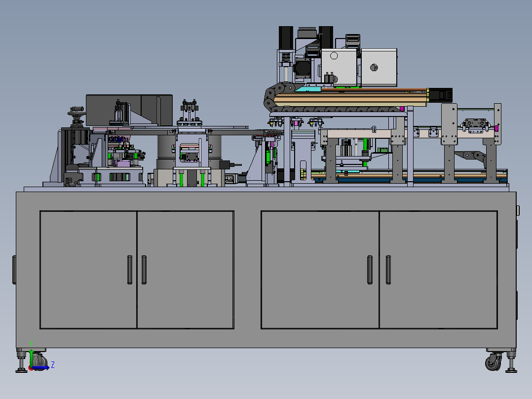Select the black motor at the linear actuator's end
Image resolution: width=532 pixels, height=399 pixels.
point(440,95)
